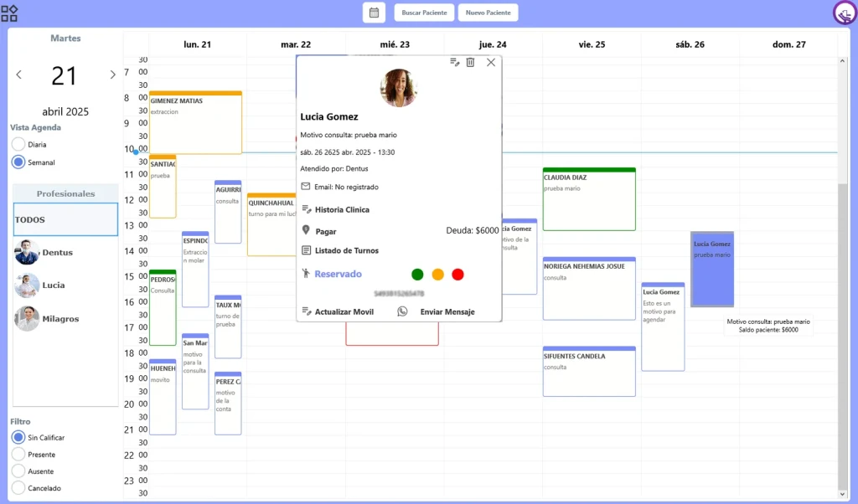Choose the Cancelado filter radio button
The width and height of the screenshot is (858, 504).
click(18, 488)
